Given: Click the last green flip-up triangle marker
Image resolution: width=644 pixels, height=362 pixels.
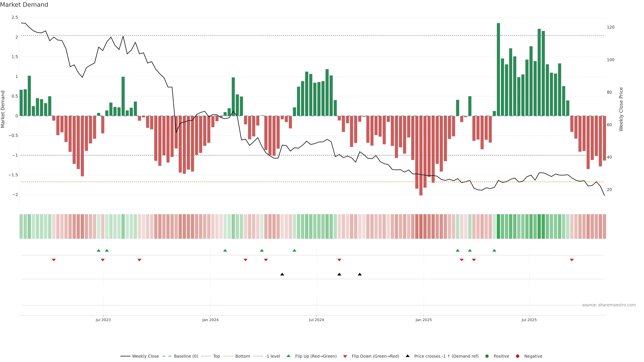Looking at the screenshot, I should coord(494,250).
